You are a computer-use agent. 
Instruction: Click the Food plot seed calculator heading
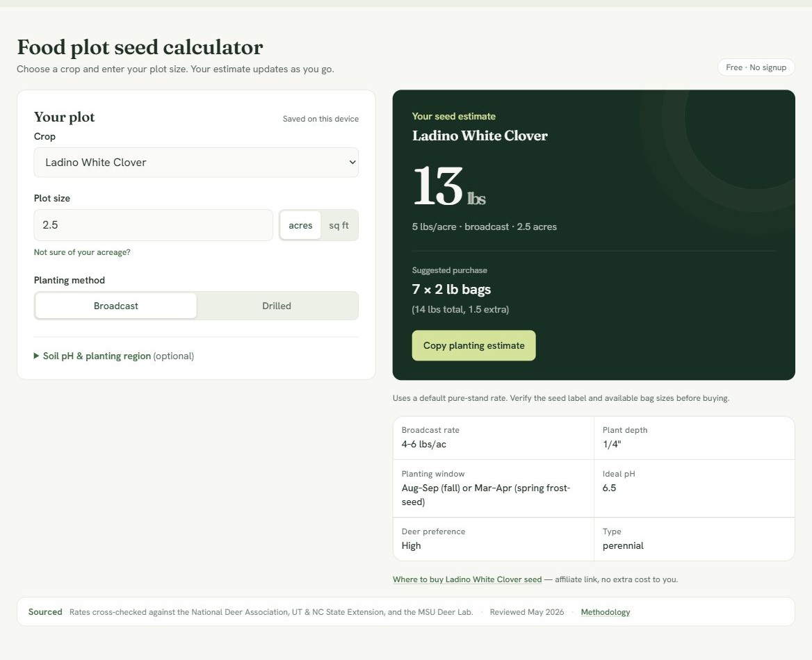click(x=140, y=47)
